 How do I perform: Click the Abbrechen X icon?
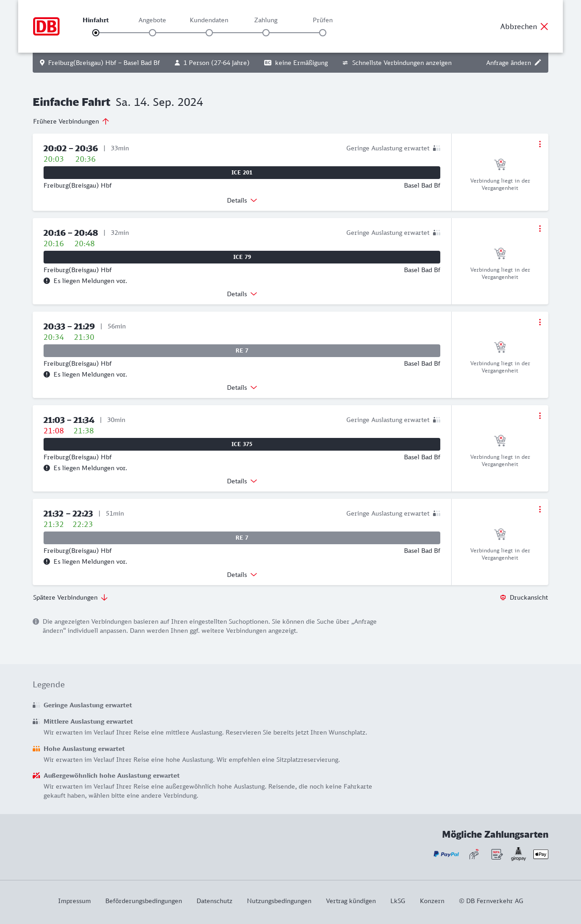(x=544, y=26)
